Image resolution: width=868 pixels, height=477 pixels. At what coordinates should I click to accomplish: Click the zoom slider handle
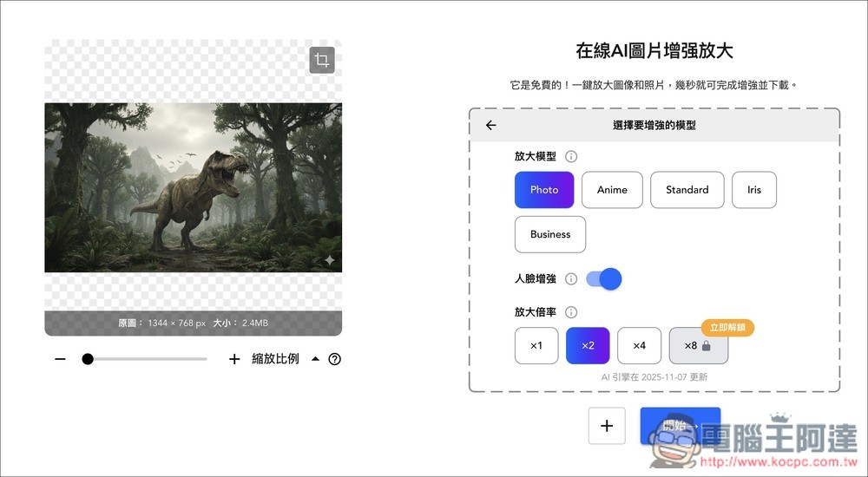point(88,359)
